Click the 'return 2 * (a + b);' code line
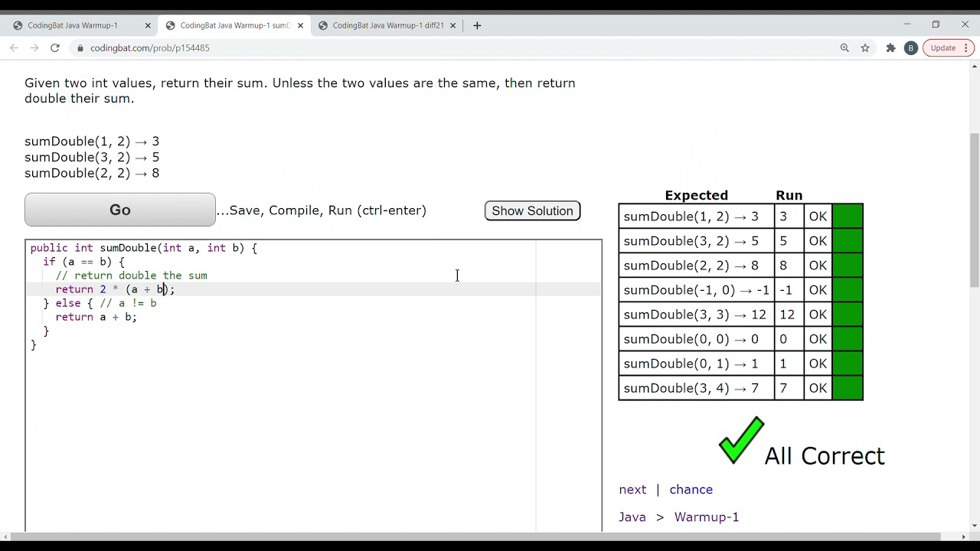Screen dimensions: 980x551 (x=115, y=289)
